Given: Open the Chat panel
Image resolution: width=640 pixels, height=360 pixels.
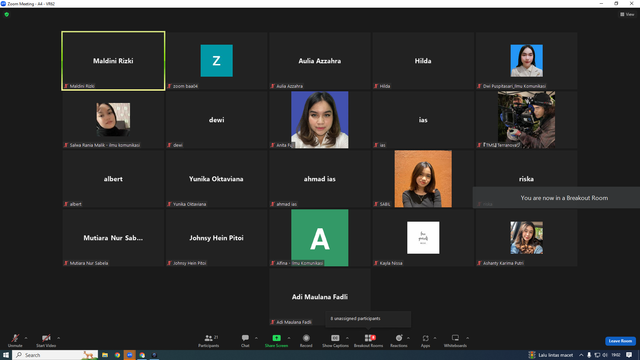Looking at the screenshot, I should point(245,340).
